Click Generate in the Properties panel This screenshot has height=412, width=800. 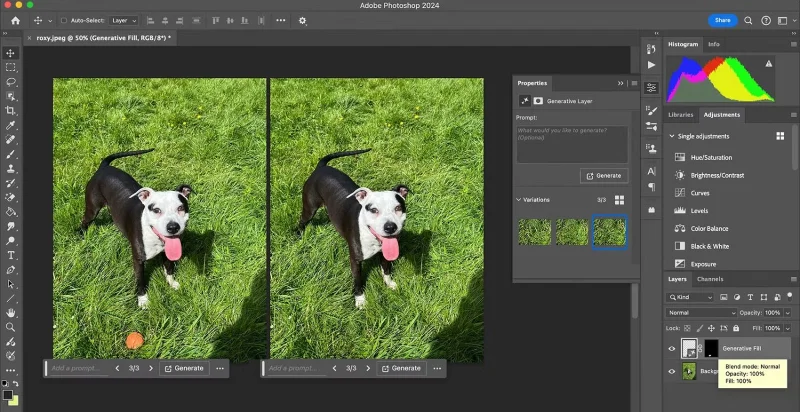click(x=603, y=175)
